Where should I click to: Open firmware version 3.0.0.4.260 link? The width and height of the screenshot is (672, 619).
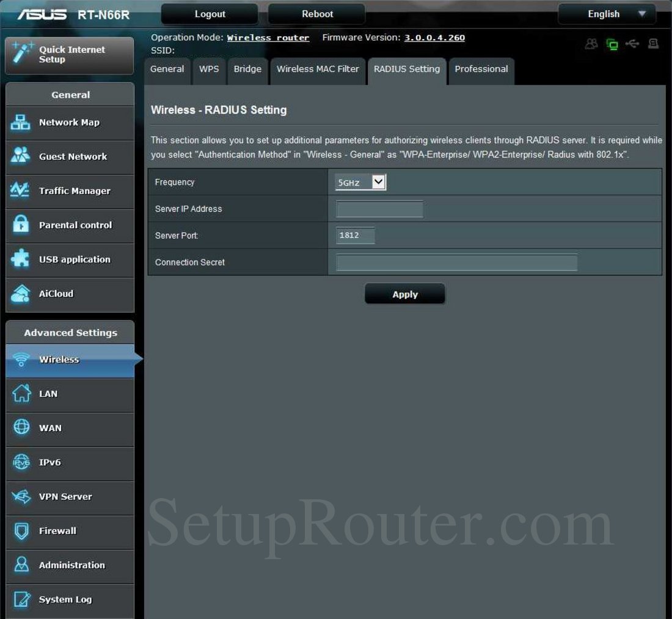pyautogui.click(x=434, y=38)
